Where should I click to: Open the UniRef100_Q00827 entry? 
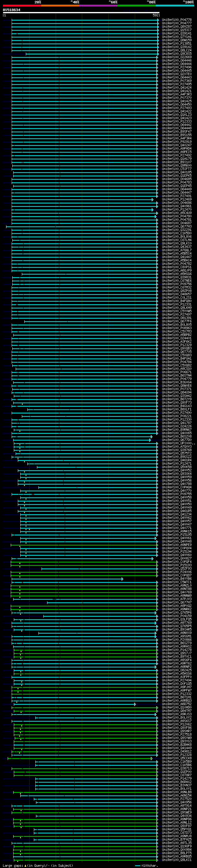[177, 559]
